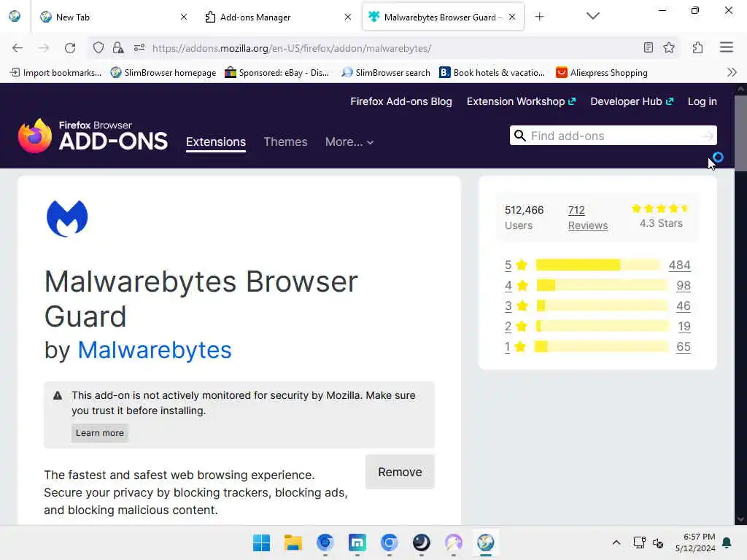The width and height of the screenshot is (747, 560).
Task: Show more bookmarks via the double chevron
Action: (x=732, y=72)
